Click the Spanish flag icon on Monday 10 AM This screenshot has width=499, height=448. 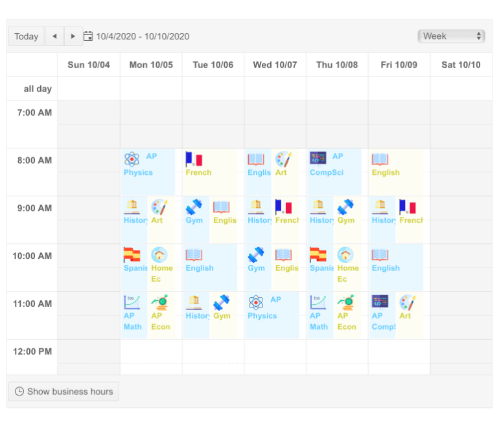click(132, 254)
